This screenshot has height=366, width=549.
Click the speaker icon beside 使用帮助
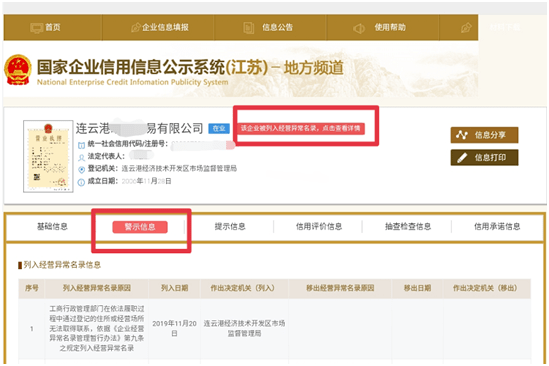pos(359,28)
